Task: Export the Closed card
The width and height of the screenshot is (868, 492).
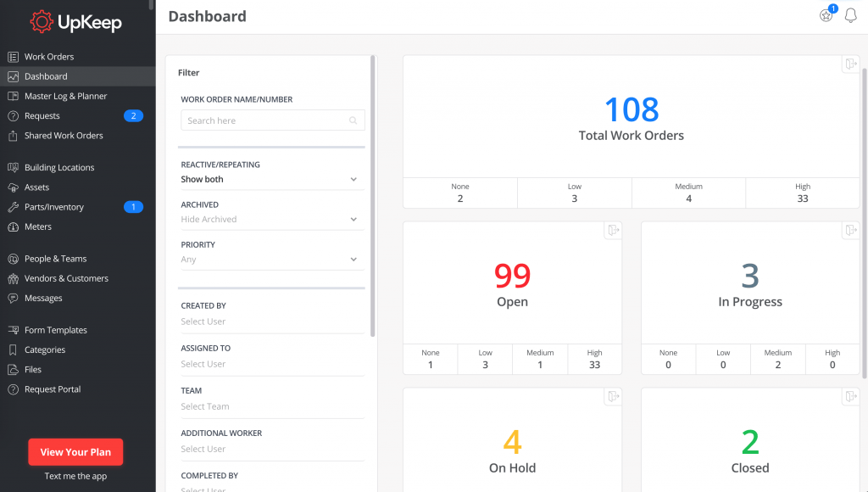Action: [851, 396]
